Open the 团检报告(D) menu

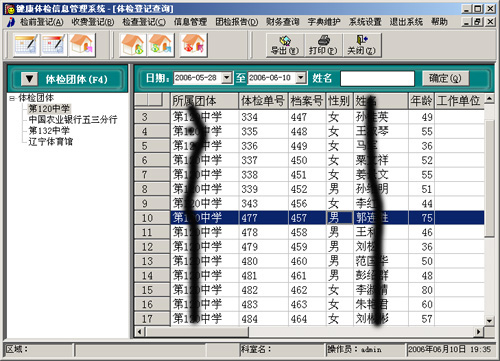tap(237, 22)
